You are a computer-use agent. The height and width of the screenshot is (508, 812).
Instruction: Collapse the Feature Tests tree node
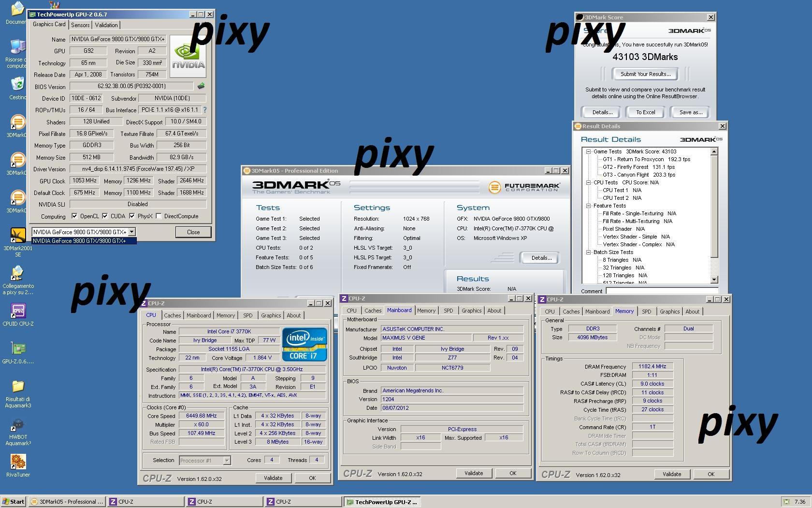tap(589, 206)
